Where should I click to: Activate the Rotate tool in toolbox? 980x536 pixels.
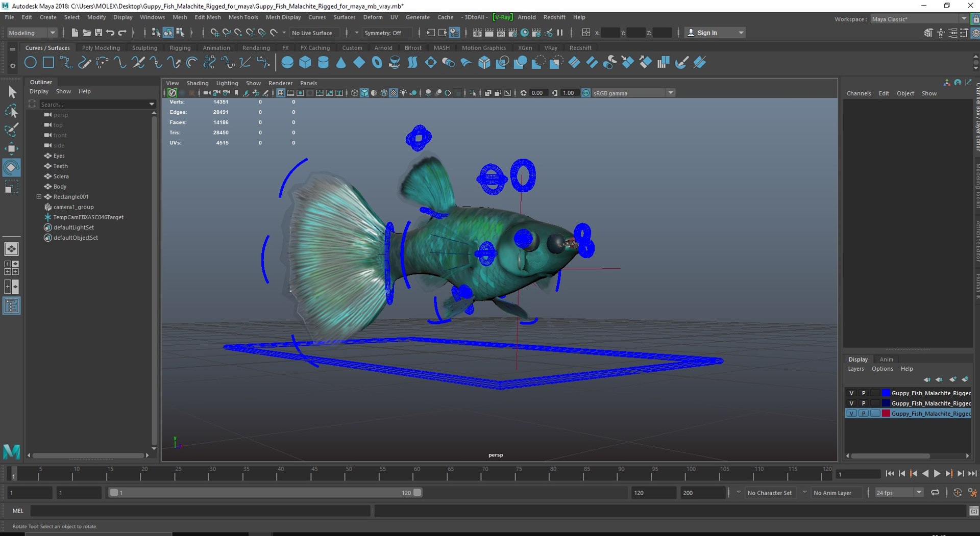click(x=12, y=167)
